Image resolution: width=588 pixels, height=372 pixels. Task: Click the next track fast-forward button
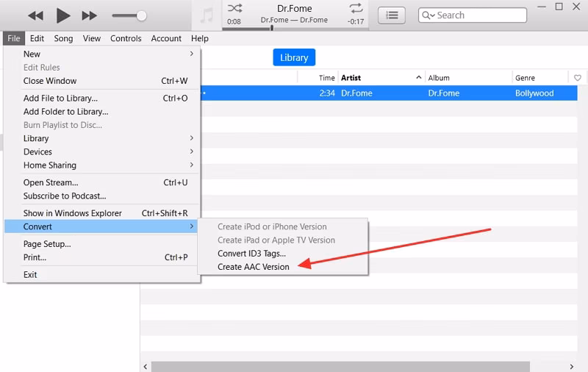(89, 15)
